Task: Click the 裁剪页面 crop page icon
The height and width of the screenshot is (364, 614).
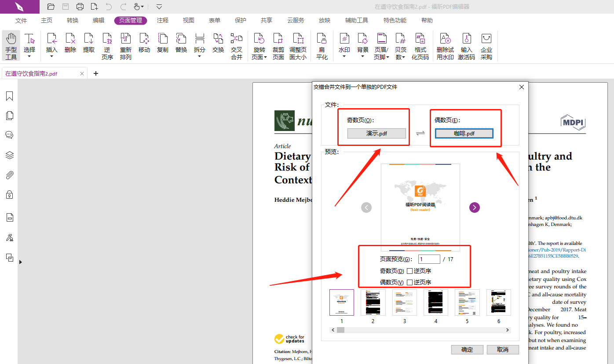Action: coord(278,46)
